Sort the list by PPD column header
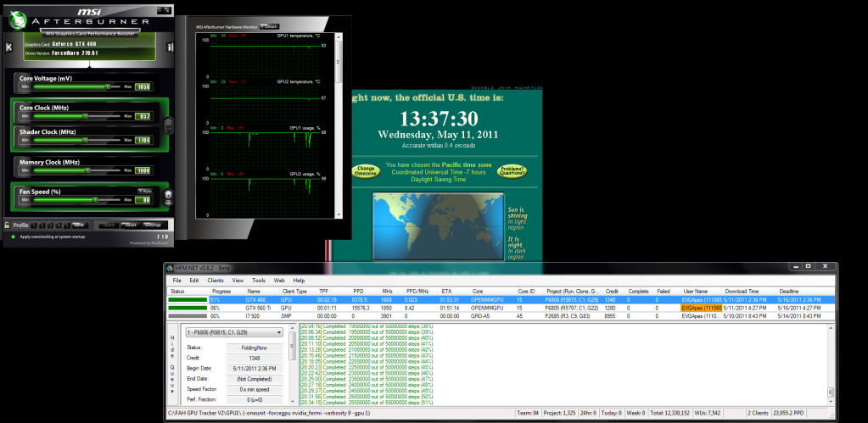868x423 pixels. (x=358, y=291)
